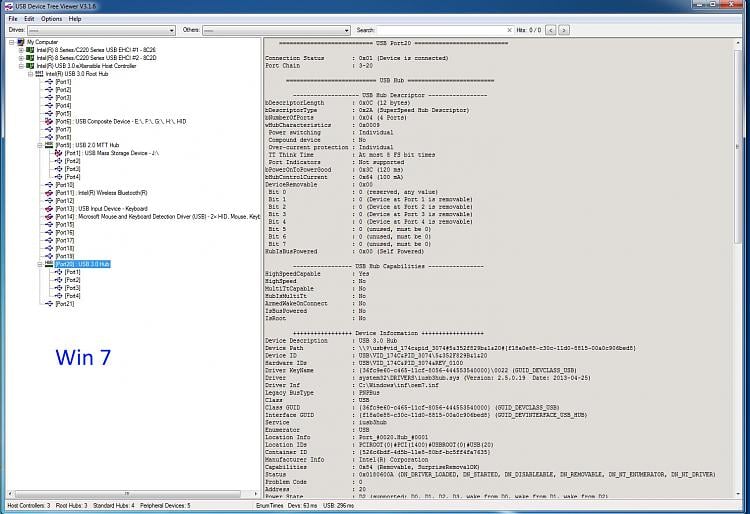Click the Wireless Bluetooth device icon on Port11
750x514 pixels.
point(48,192)
